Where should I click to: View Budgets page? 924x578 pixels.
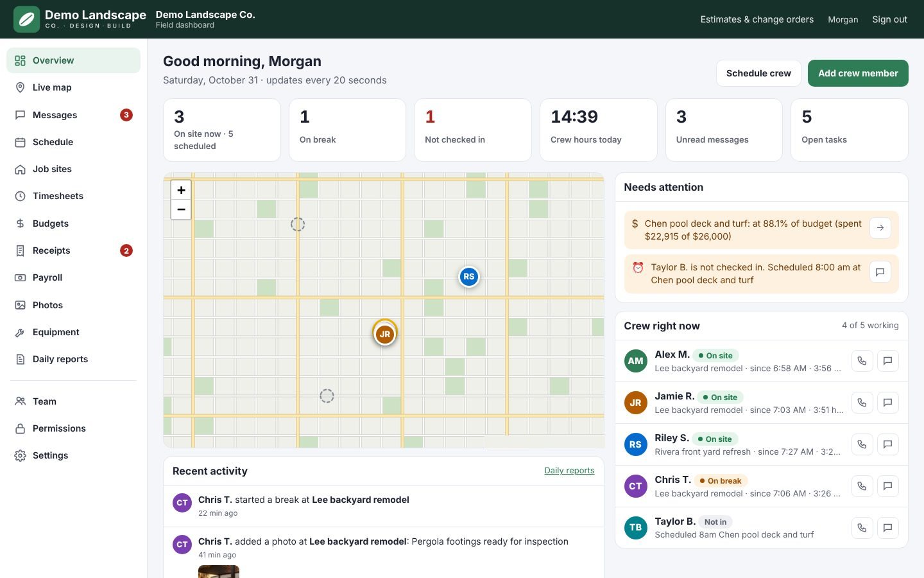pos(73,223)
